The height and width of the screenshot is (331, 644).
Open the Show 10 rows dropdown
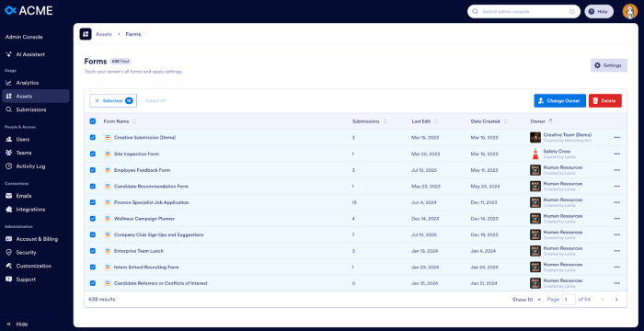click(x=526, y=300)
